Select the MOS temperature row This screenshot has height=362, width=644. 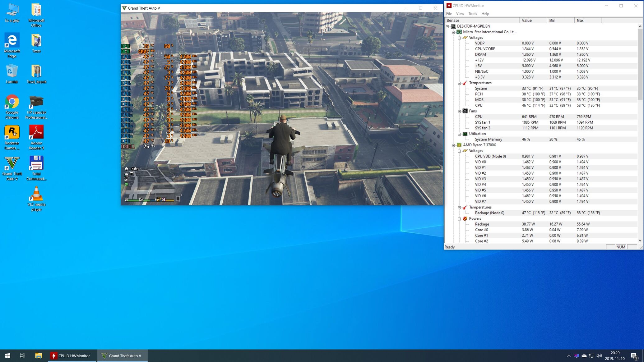541,100
